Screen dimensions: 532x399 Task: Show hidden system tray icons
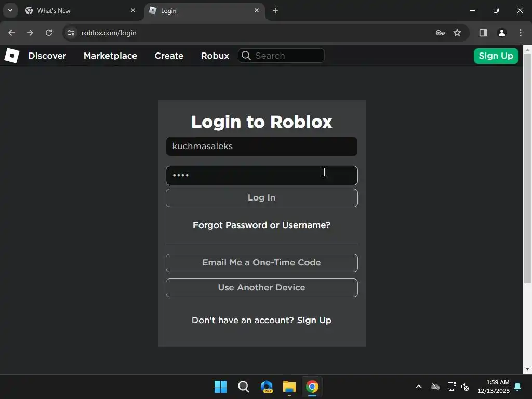(x=419, y=387)
